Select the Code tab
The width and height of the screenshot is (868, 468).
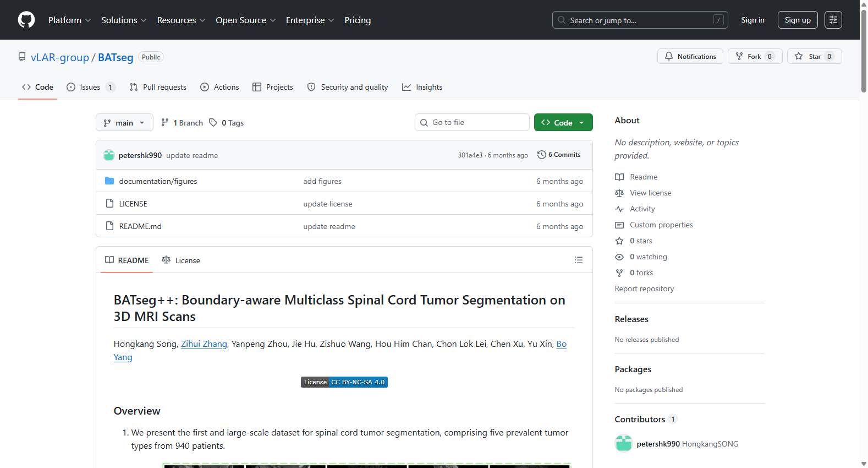pos(37,87)
